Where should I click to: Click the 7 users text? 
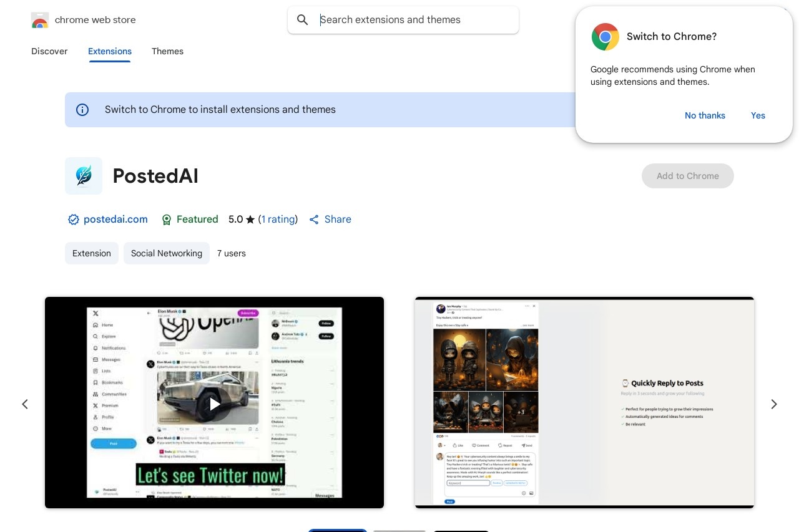232,253
